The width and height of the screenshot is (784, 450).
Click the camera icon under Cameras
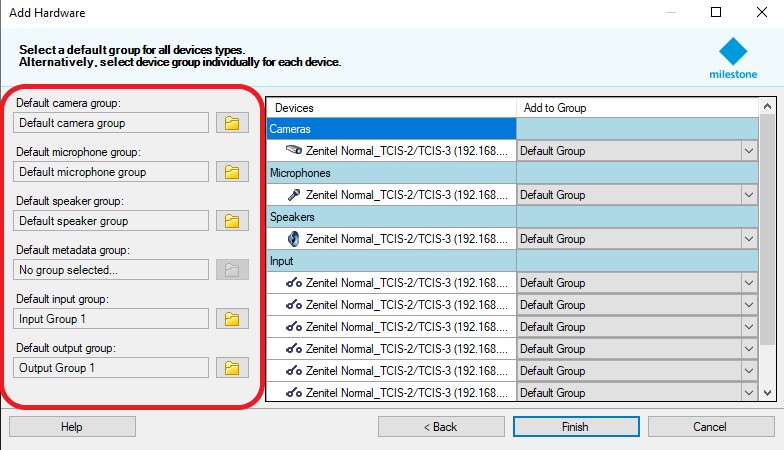(294, 150)
